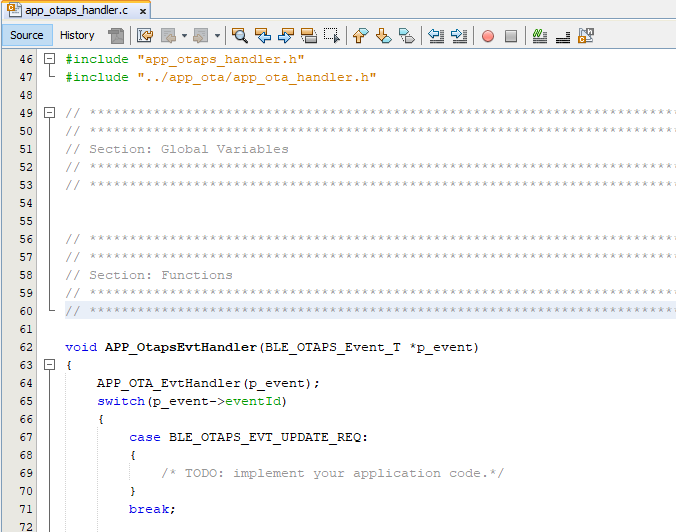The width and height of the screenshot is (676, 532).
Task: Select the app_otaps_handler.c file tab
Action: click(x=76, y=10)
